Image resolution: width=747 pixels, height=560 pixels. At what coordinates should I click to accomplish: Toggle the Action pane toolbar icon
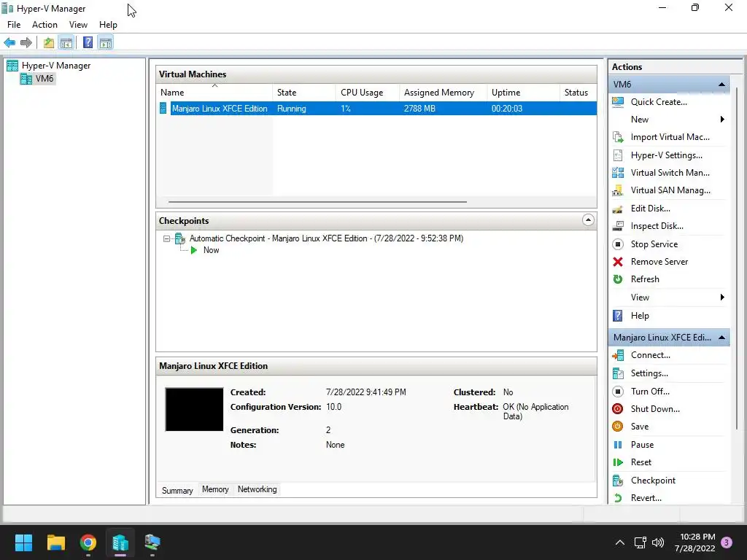pos(106,43)
